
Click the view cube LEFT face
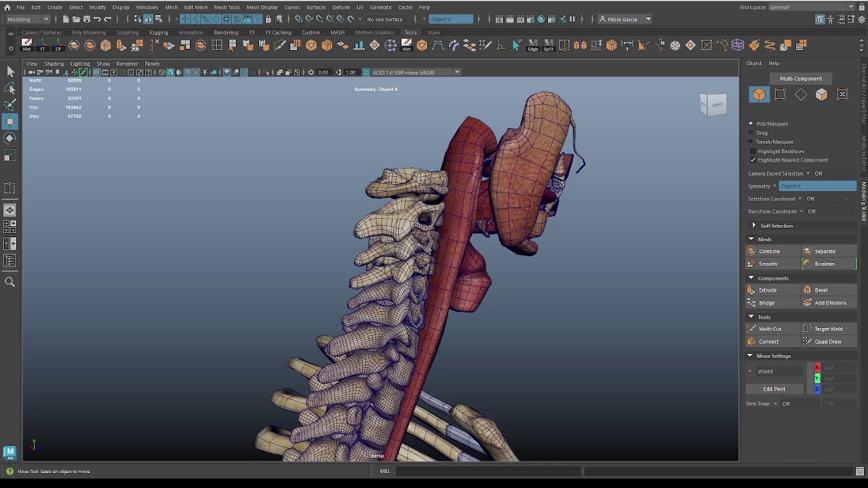pyautogui.click(x=717, y=104)
